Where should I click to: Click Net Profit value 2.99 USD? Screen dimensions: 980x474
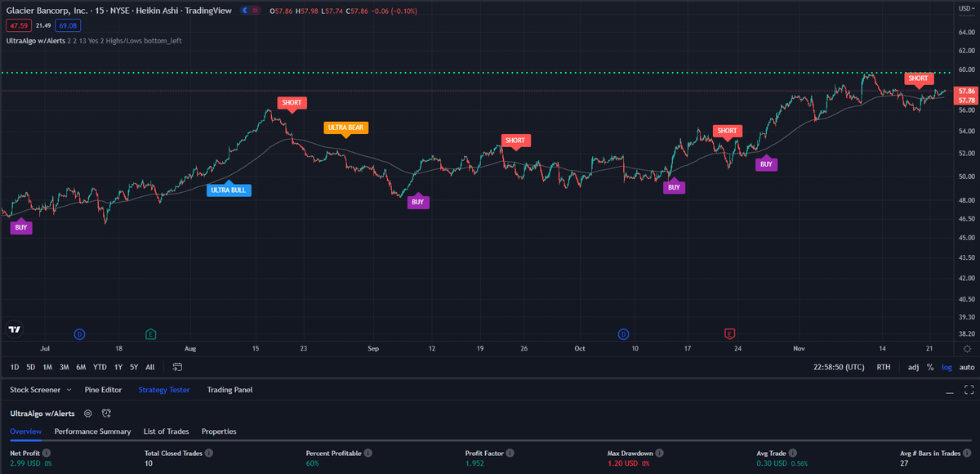tap(25, 463)
